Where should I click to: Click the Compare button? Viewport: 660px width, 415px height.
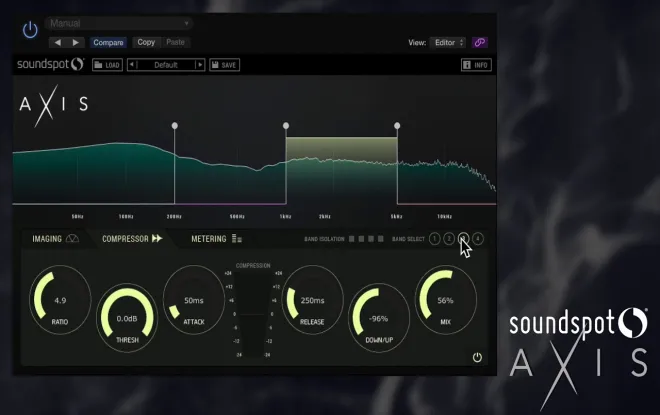click(x=108, y=43)
